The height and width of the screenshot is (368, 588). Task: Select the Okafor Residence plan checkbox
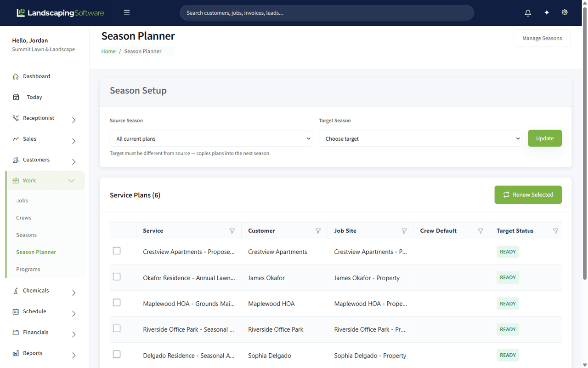117,276
